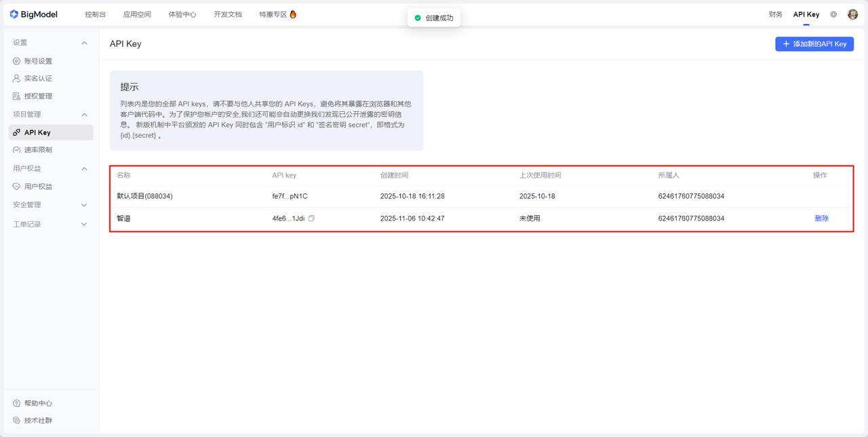Image resolution: width=868 pixels, height=437 pixels.
Task: Click the 添加新的API Key button
Action: pyautogui.click(x=814, y=44)
